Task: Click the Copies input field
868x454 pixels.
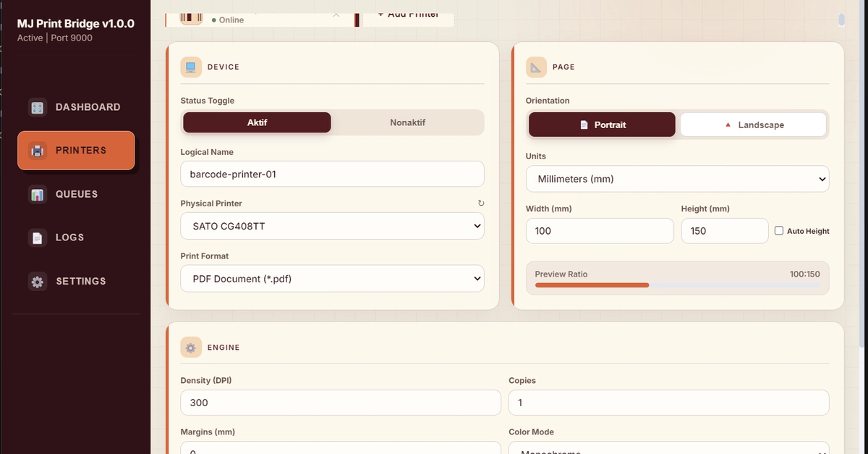Action: 669,403
